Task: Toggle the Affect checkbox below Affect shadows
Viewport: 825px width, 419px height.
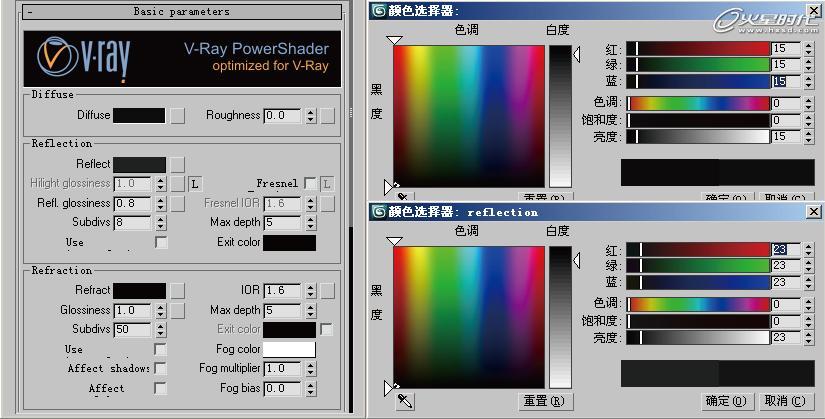Action: pyautogui.click(x=160, y=388)
